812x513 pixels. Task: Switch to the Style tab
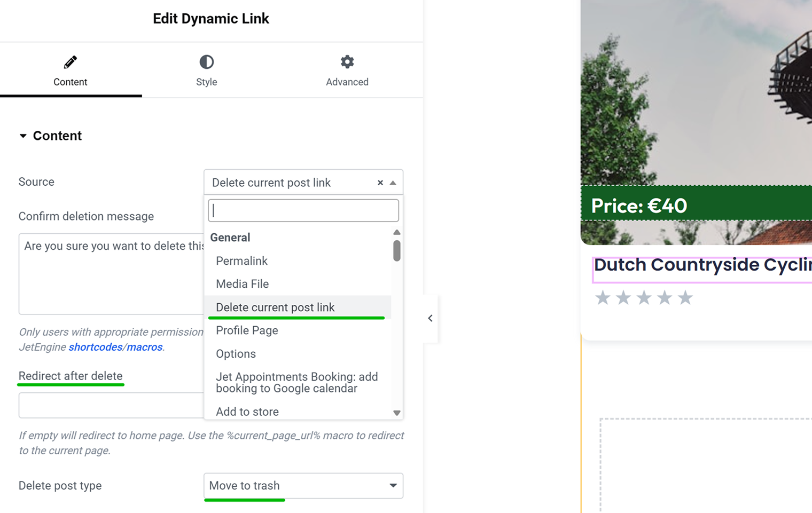206,70
